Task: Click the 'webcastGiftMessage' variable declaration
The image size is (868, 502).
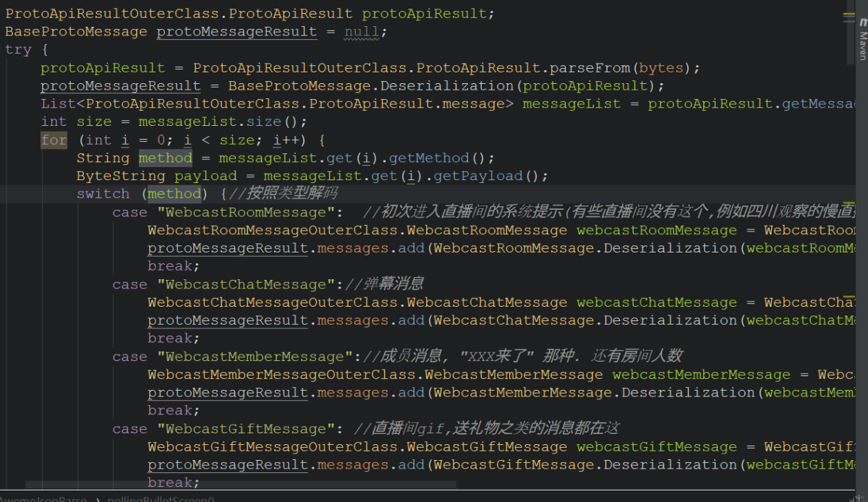Action: (657, 447)
